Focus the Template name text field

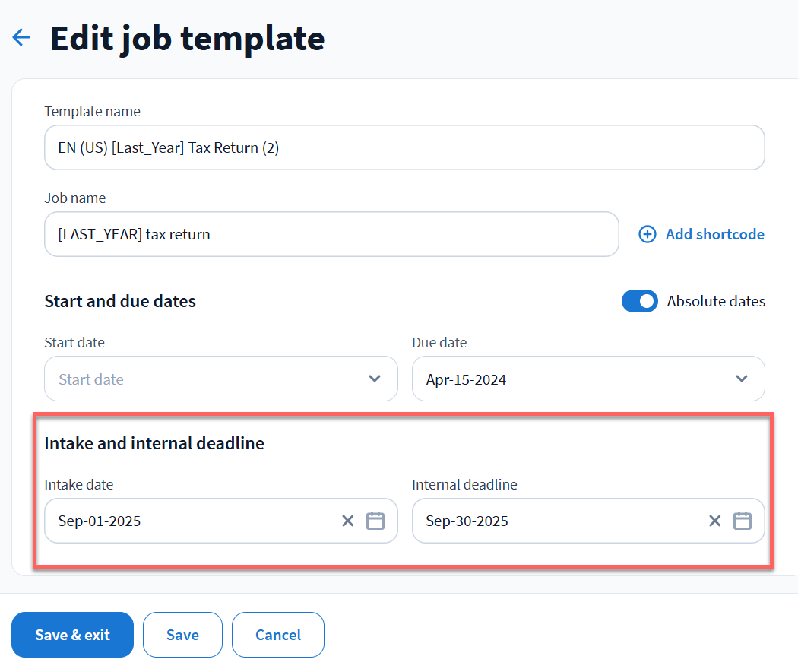(404, 147)
